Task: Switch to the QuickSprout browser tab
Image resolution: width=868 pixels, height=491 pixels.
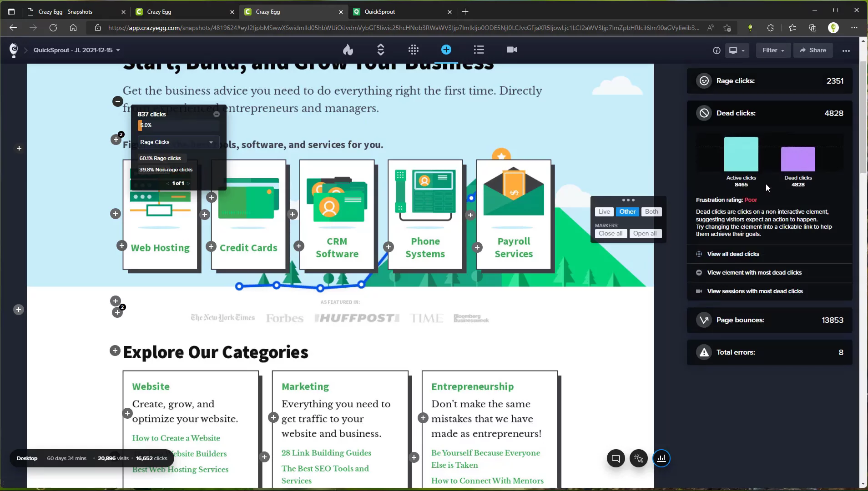Action: click(x=401, y=12)
